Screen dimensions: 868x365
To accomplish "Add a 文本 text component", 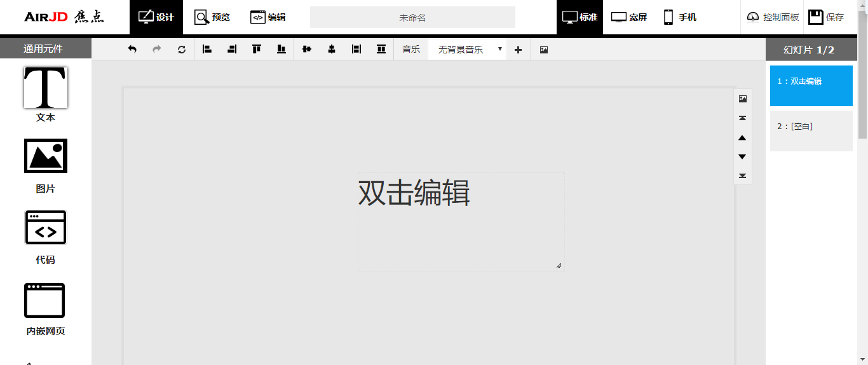I will click(x=46, y=95).
